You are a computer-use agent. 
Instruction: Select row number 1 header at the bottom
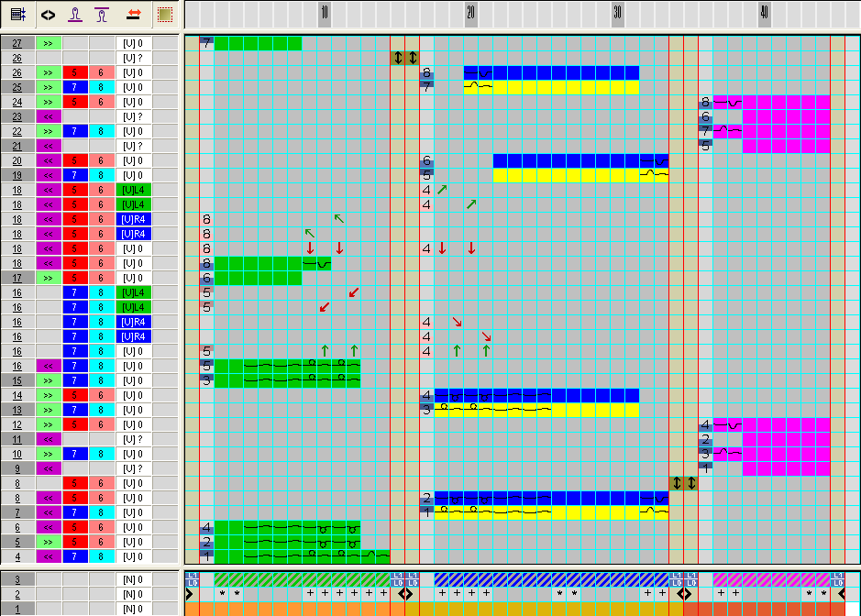coord(17,609)
